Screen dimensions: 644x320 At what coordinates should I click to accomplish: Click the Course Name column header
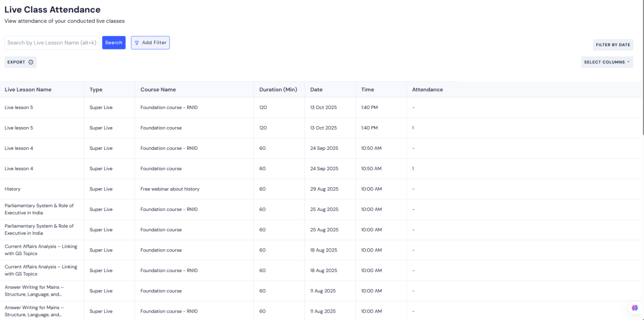click(158, 90)
